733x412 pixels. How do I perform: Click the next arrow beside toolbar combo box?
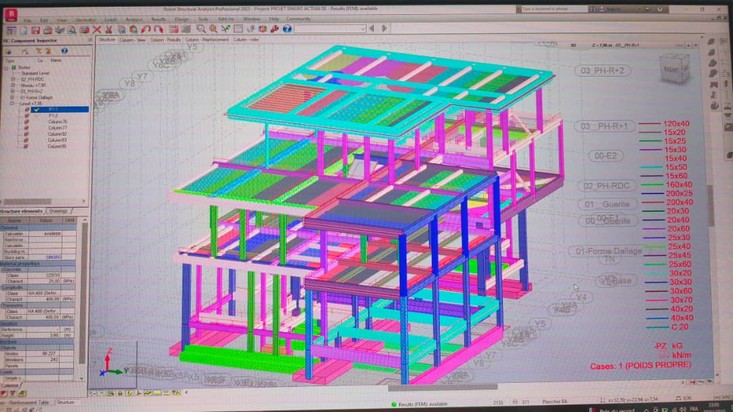click(384, 29)
